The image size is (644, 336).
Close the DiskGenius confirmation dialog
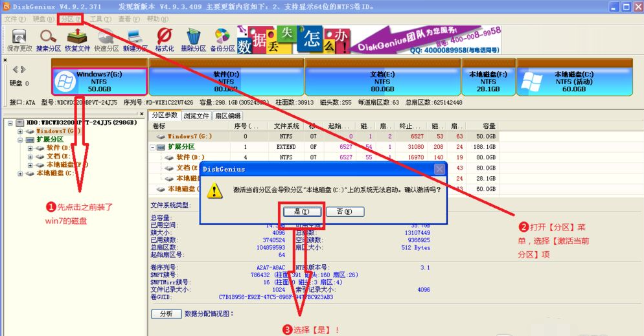coord(440,169)
